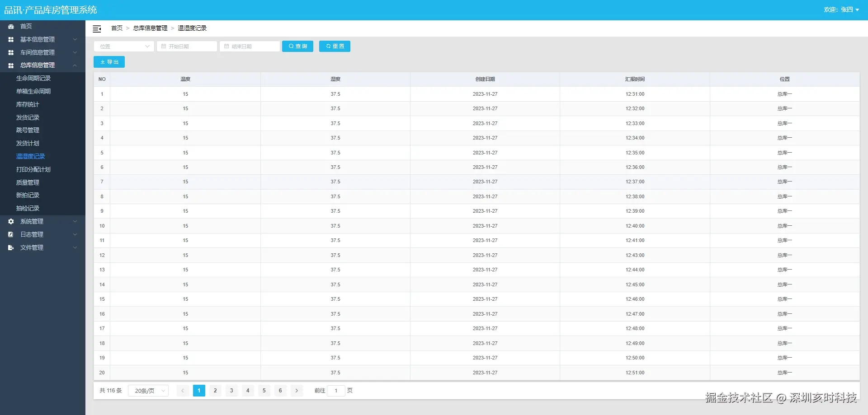Open 单箱生命周期 menu item
This screenshot has width=868, height=415.
33,92
